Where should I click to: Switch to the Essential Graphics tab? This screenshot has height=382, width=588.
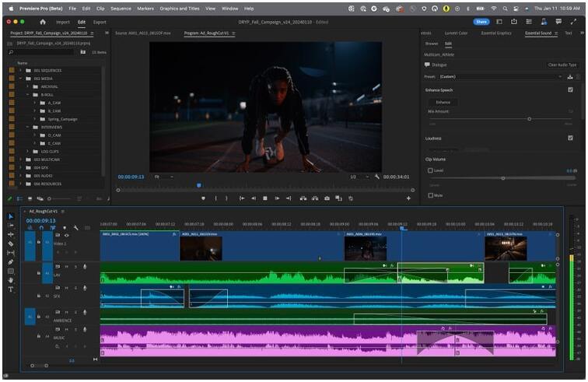496,33
